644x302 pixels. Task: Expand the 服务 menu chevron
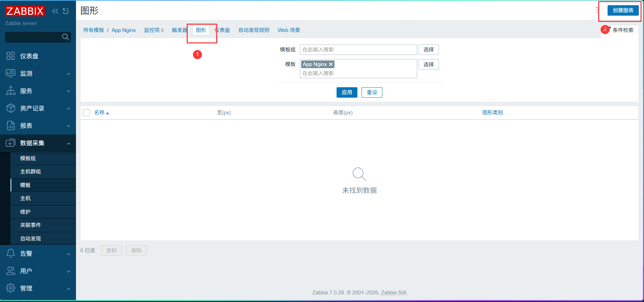[69, 91]
